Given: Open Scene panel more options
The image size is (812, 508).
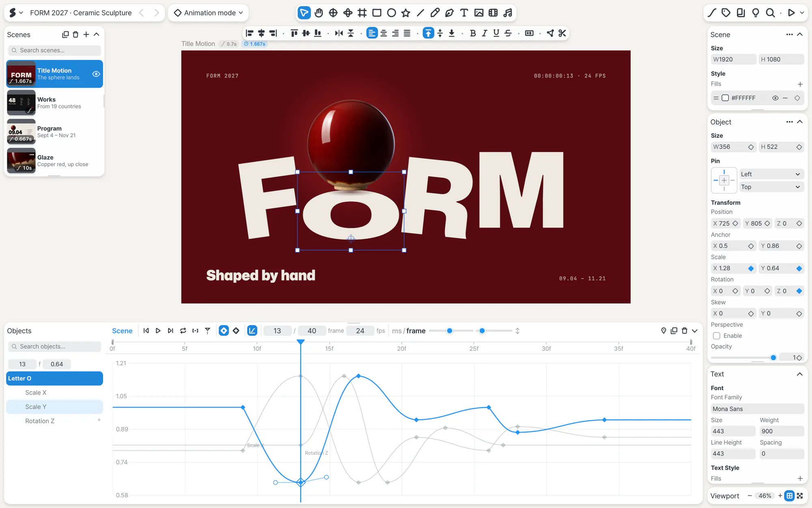Looking at the screenshot, I should click(x=789, y=35).
